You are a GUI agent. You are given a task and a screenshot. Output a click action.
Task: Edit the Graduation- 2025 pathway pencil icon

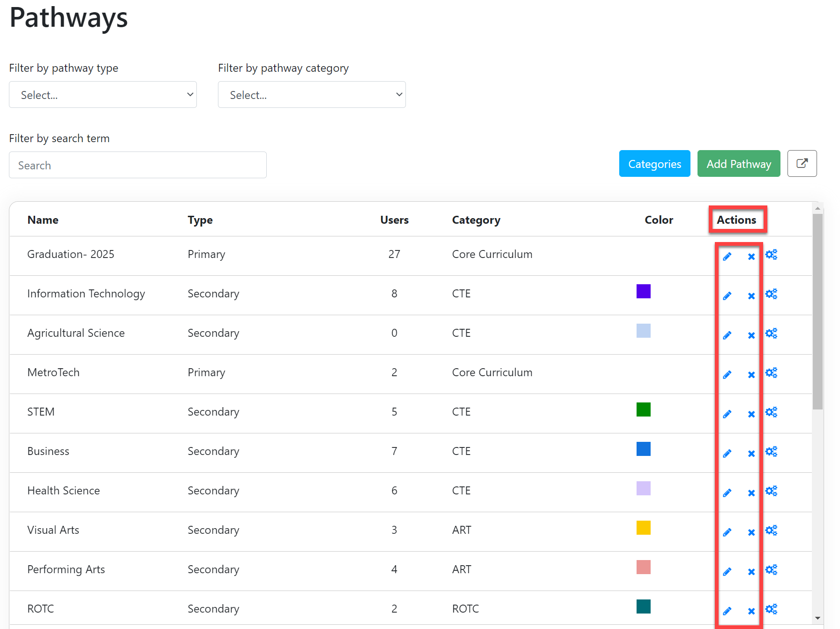tap(727, 256)
